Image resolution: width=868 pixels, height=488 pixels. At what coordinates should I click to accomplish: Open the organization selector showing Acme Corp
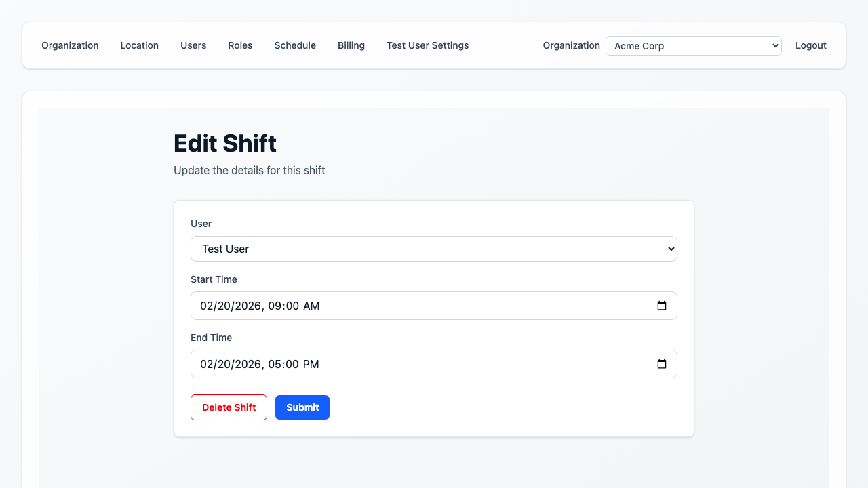(x=693, y=45)
